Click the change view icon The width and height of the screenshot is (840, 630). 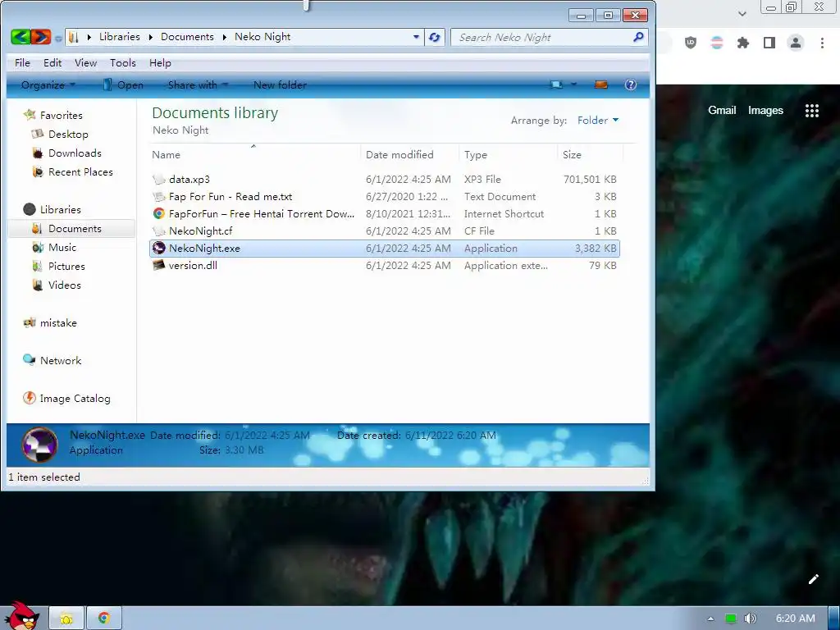(x=557, y=84)
